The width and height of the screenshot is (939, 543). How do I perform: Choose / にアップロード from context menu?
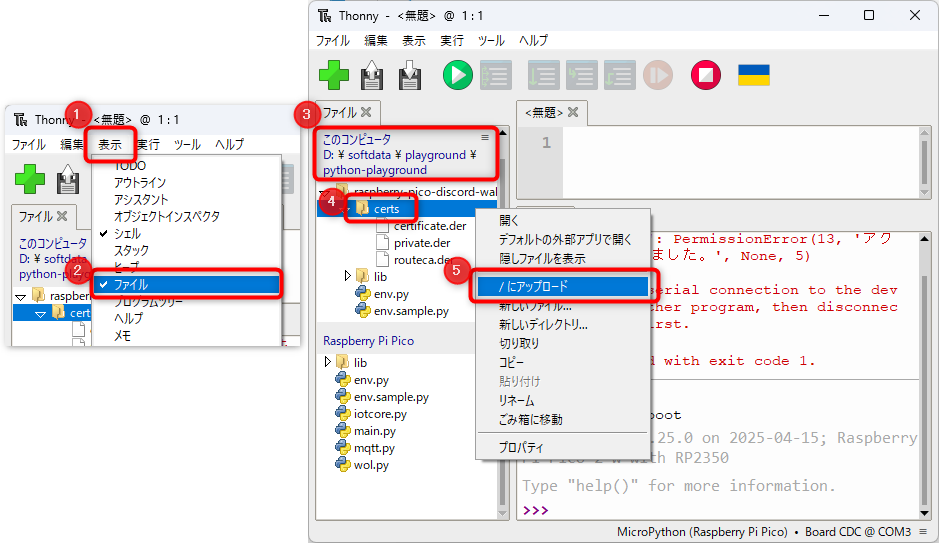point(562,286)
